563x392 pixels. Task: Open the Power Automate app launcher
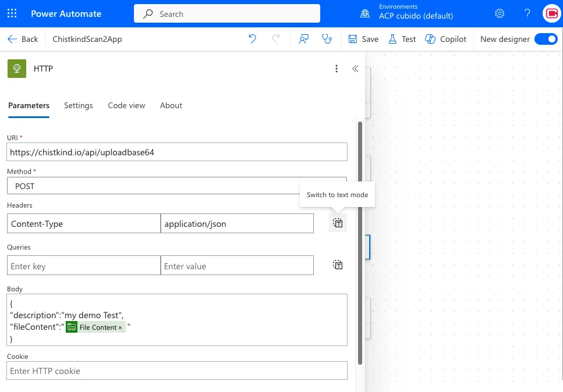click(12, 13)
